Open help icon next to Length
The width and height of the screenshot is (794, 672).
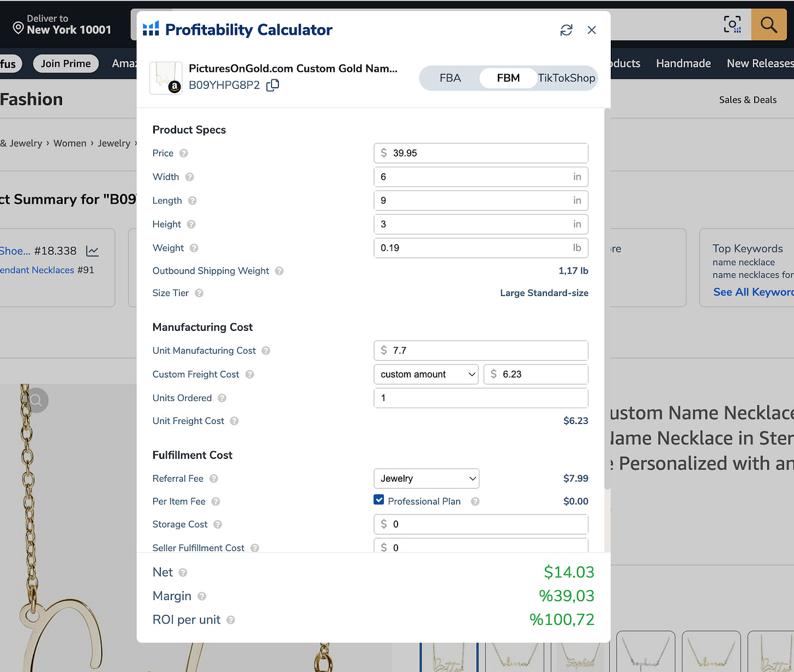coord(192,201)
